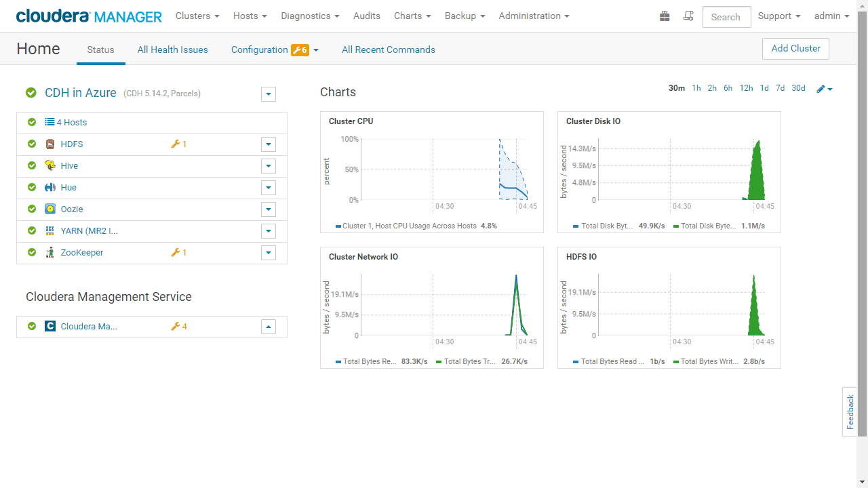Open ZooKeeper configuration wrench warning

(x=179, y=252)
